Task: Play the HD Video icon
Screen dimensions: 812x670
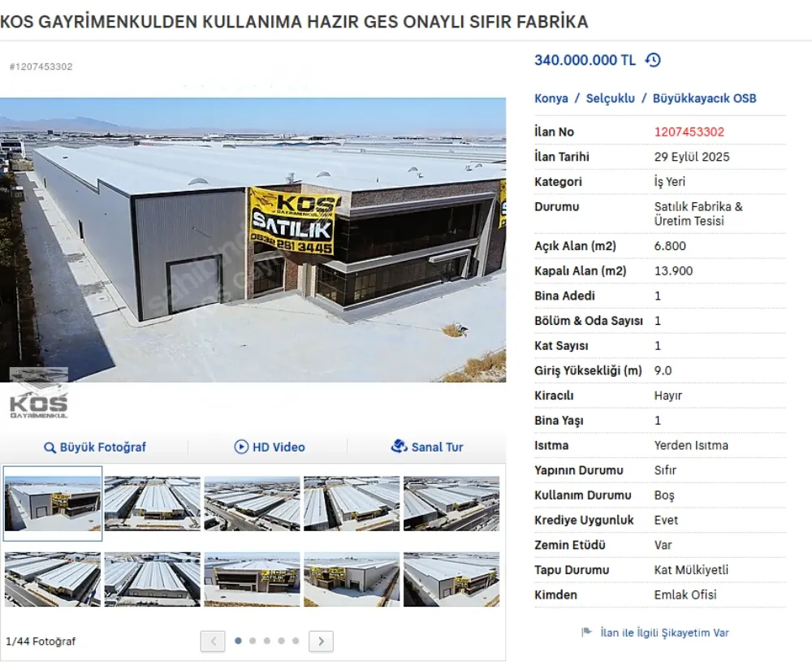Action: pyautogui.click(x=241, y=447)
